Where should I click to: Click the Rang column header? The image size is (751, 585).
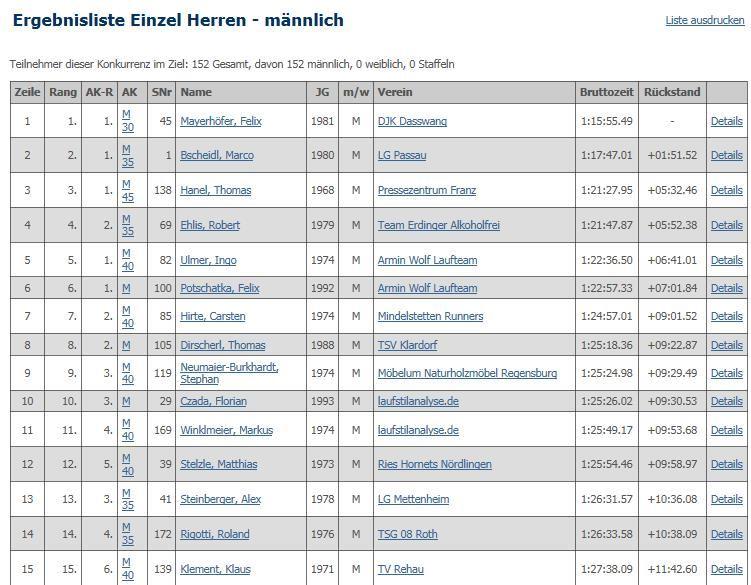pos(63,92)
